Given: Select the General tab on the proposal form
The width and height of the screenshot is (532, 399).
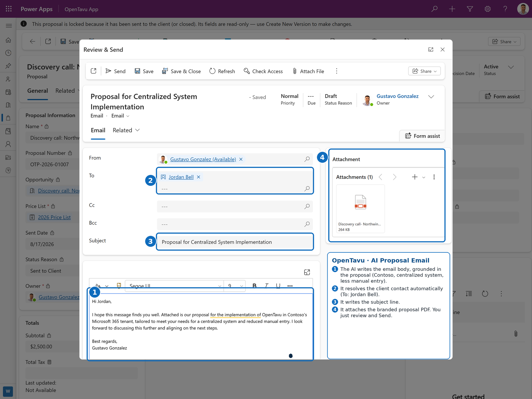Looking at the screenshot, I should click(38, 91).
